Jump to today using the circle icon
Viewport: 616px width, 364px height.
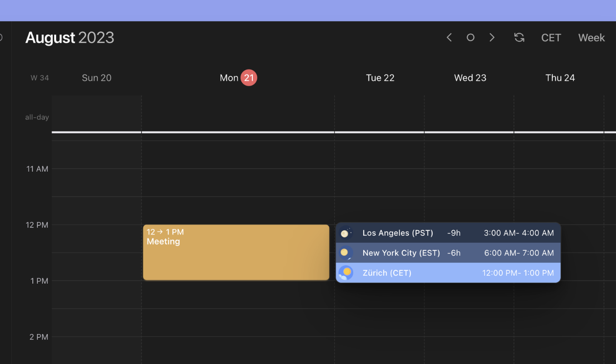[470, 37]
